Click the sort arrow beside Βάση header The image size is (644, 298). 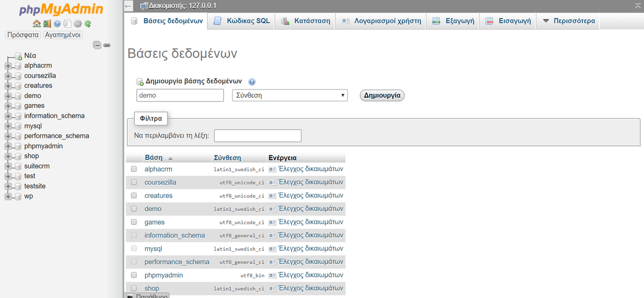(170, 158)
